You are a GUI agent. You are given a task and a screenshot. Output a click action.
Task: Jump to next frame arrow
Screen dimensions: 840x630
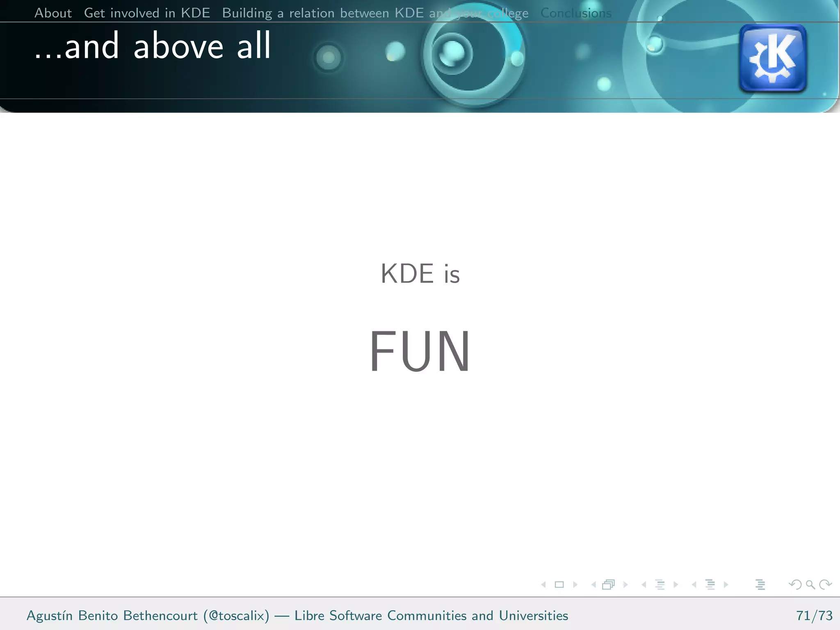pos(625,584)
